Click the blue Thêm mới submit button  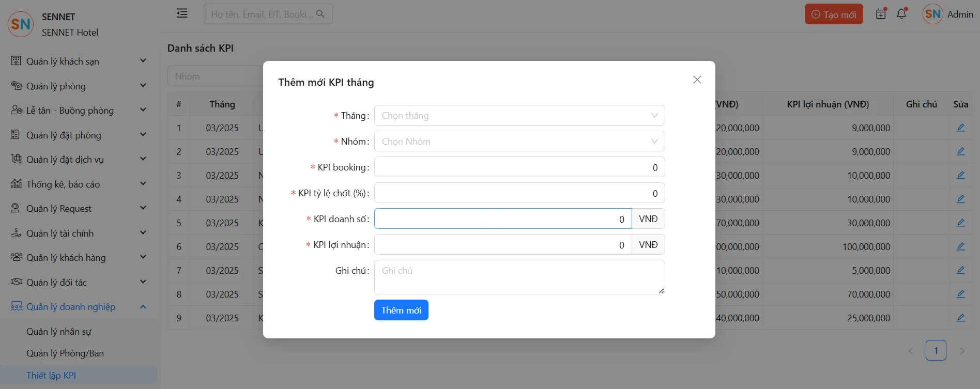point(401,310)
